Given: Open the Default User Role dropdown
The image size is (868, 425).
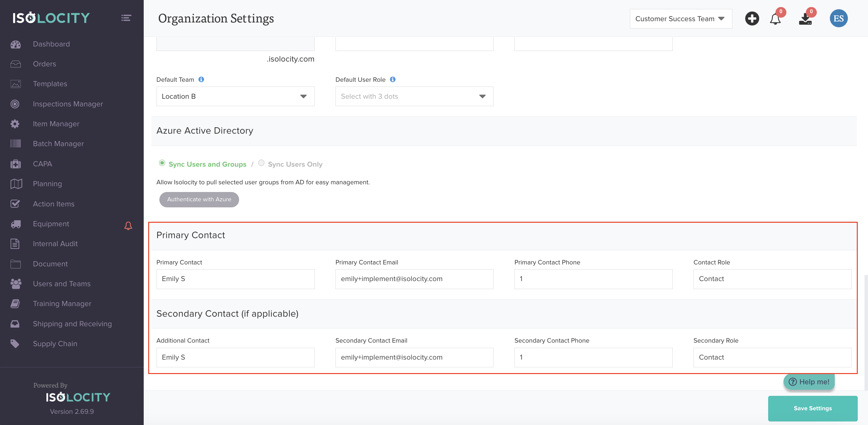Looking at the screenshot, I should (x=414, y=96).
